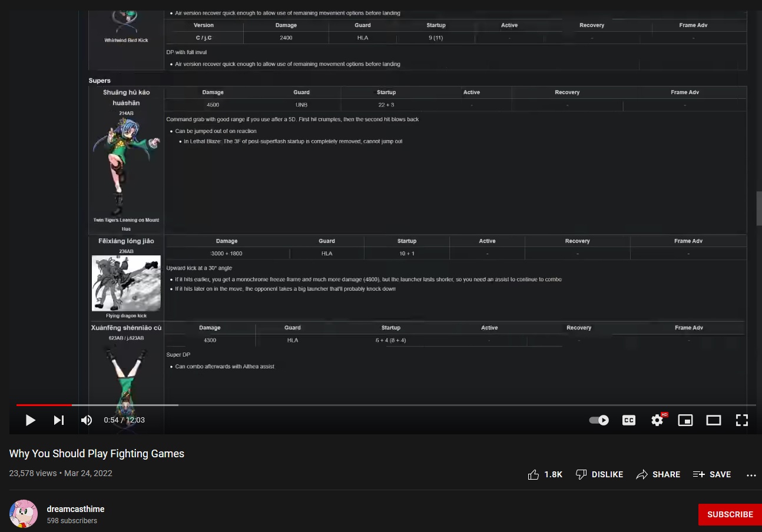Click 'Can be jumped out of on reaction'
The width and height of the screenshot is (762, 532).
[x=216, y=131]
